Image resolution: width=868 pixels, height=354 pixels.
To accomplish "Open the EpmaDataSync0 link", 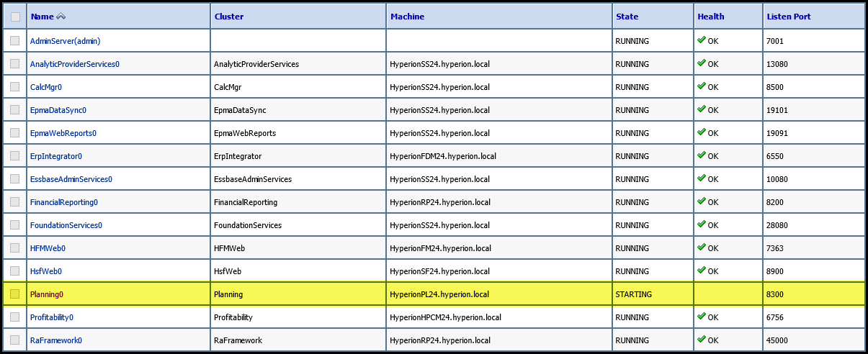I will (58, 110).
